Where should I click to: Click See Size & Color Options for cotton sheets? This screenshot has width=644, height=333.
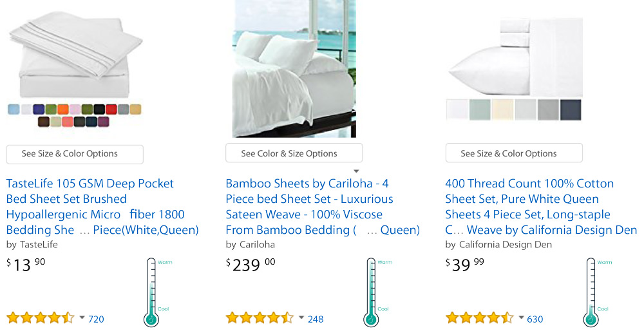coord(514,153)
